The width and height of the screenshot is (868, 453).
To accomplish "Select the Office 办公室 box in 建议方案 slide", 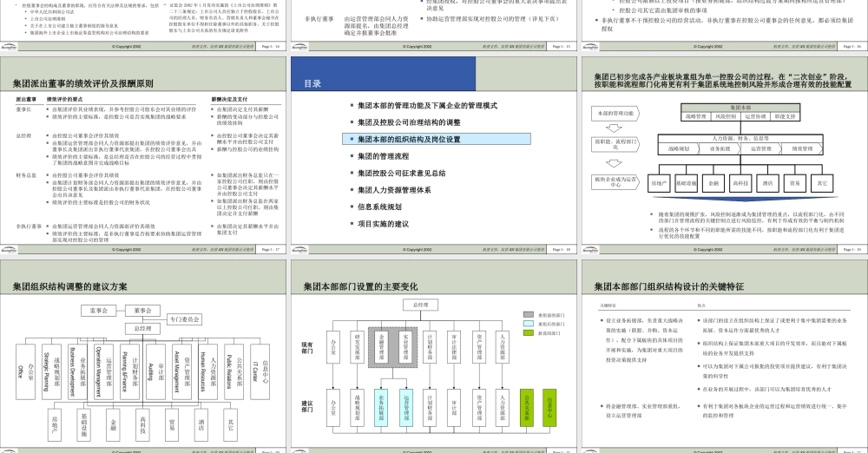I will point(25,371).
